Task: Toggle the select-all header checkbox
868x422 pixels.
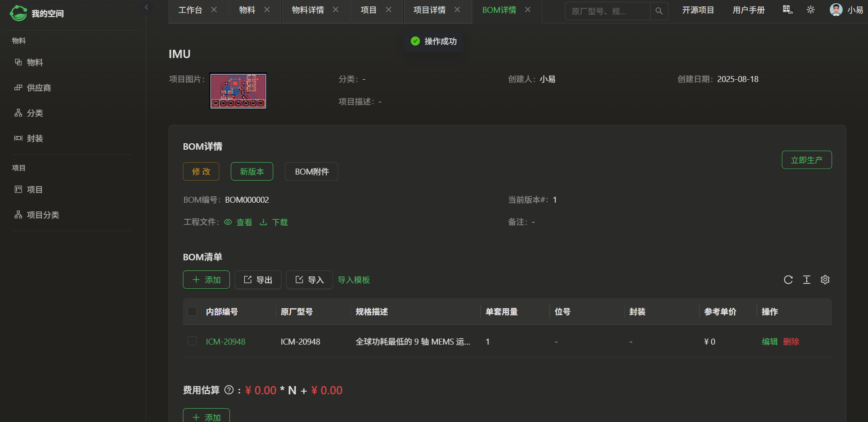Action: (192, 311)
